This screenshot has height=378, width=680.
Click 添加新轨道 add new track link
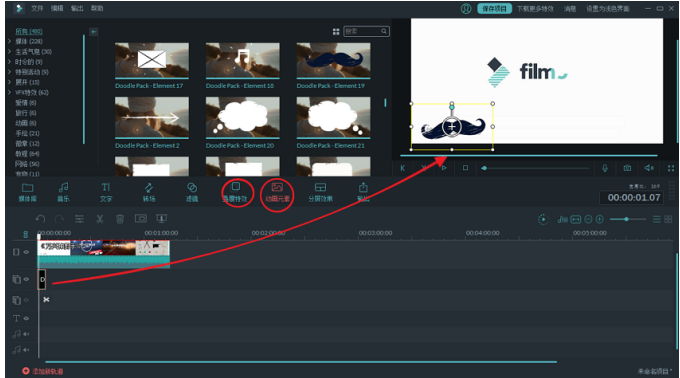click(x=43, y=371)
